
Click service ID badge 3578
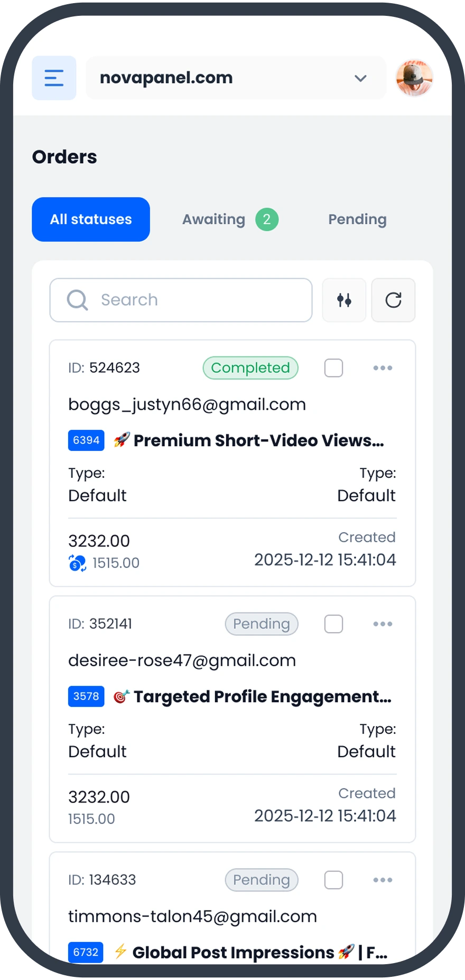pyautogui.click(x=86, y=696)
